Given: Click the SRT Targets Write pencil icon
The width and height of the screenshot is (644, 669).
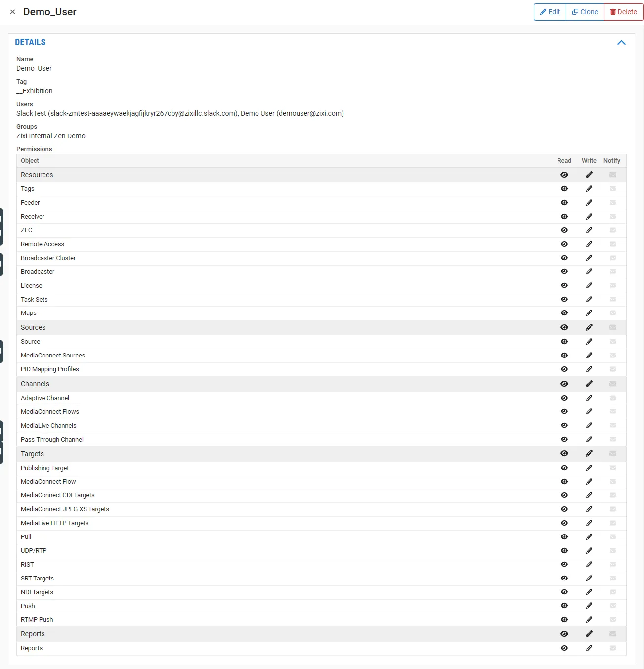Looking at the screenshot, I should tap(589, 578).
